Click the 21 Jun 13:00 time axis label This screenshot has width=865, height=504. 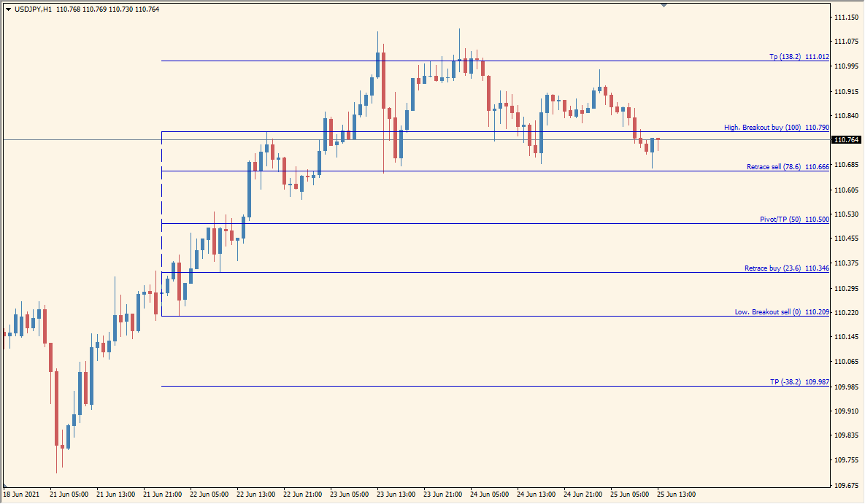116,495
